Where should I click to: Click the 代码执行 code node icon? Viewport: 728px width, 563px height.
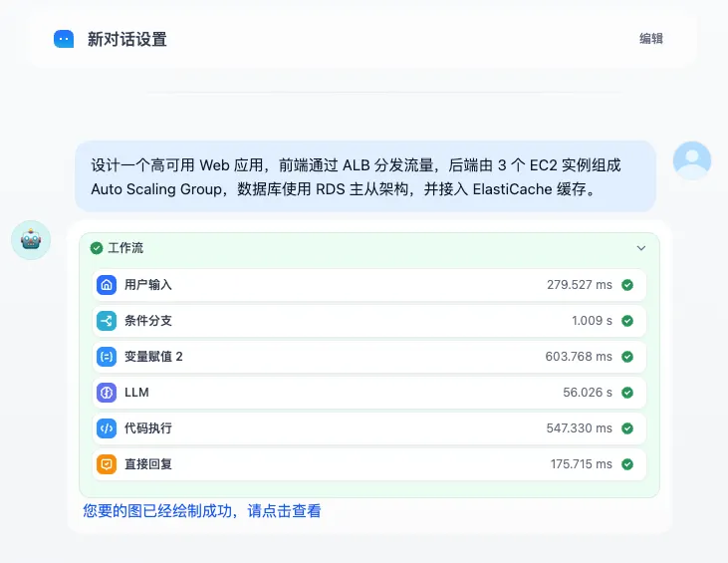coord(107,428)
